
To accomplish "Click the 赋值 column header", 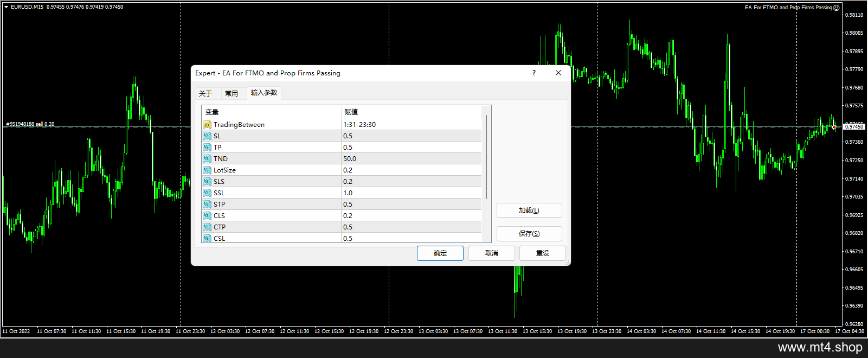I will click(x=412, y=112).
